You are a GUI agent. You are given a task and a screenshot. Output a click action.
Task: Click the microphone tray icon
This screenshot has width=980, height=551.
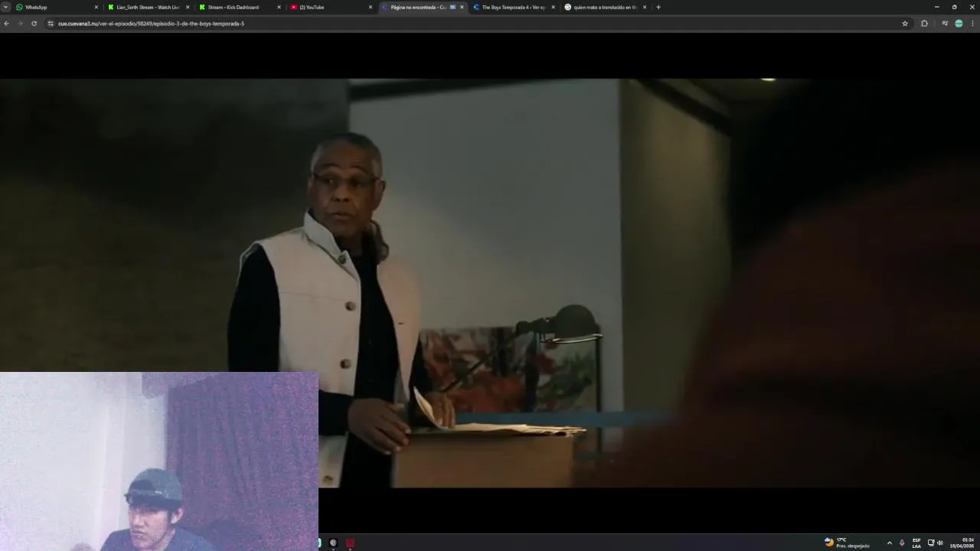(x=902, y=543)
